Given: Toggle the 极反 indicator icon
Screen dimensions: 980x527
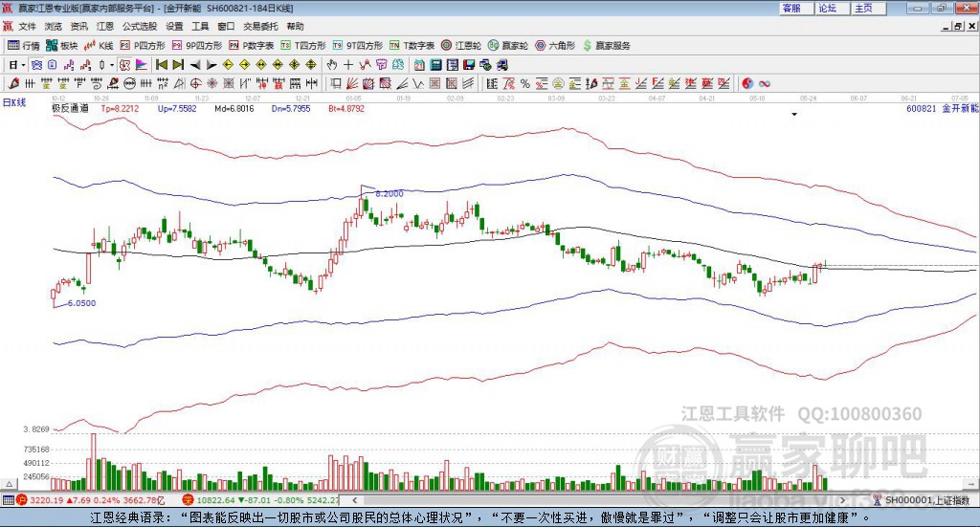Looking at the screenshot, I should 124,65.
